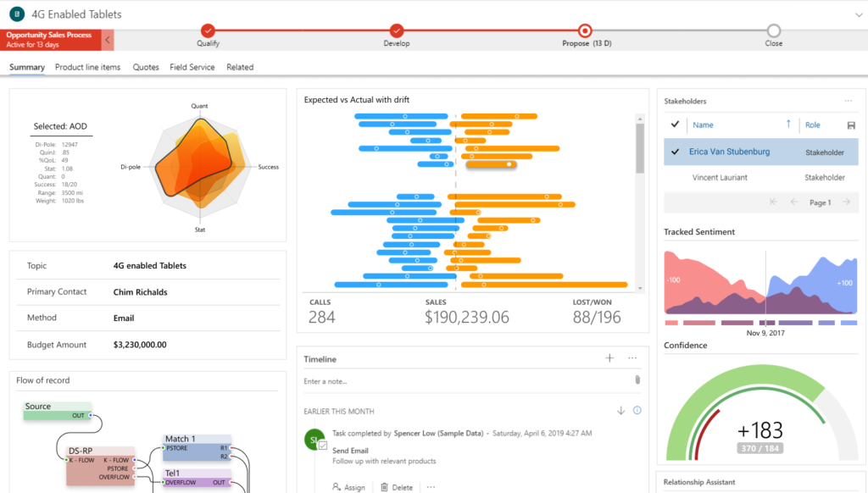This screenshot has height=493, width=868.
Task: Expand older records with the timeline down arrow
Action: point(620,409)
